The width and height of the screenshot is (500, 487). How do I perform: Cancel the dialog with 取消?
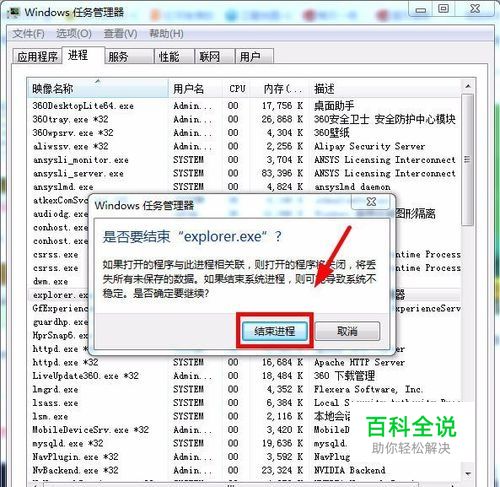pos(347,331)
